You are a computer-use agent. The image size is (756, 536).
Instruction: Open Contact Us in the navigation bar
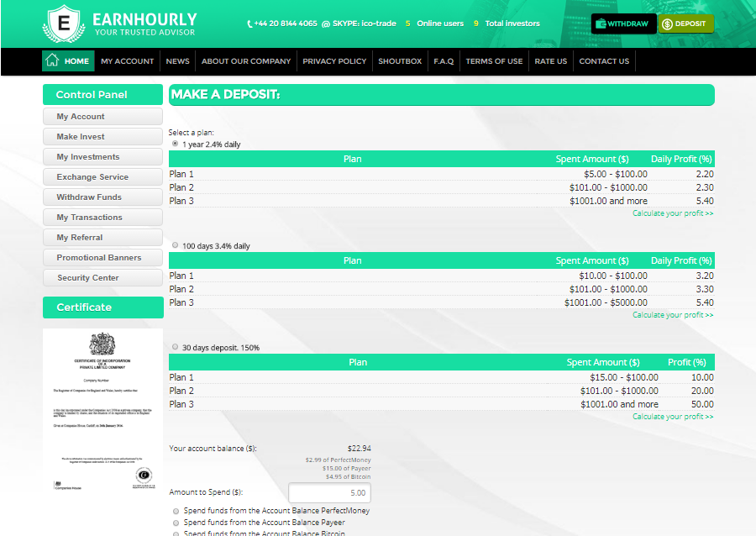point(604,61)
